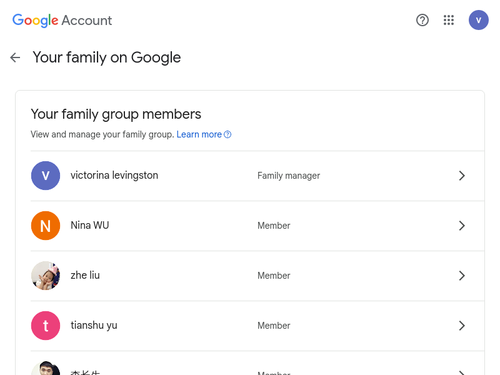Open the account avatar in header
The height and width of the screenshot is (375, 500).
(x=478, y=20)
